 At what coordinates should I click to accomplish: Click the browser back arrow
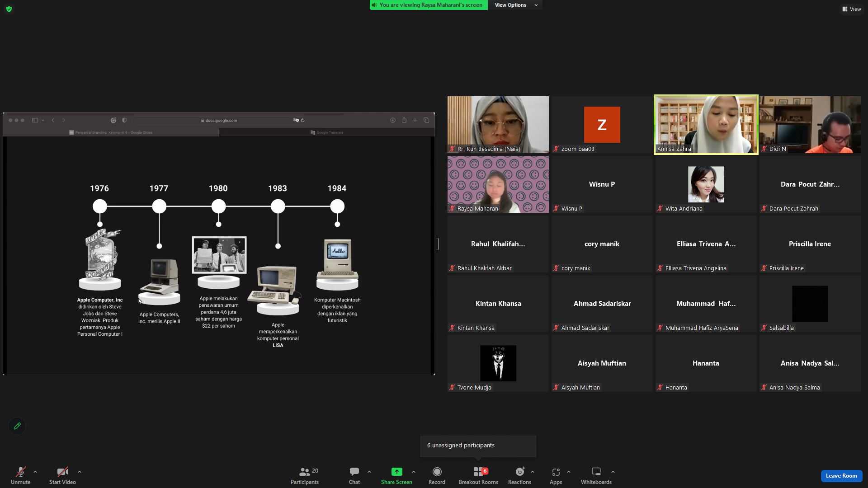(x=53, y=120)
